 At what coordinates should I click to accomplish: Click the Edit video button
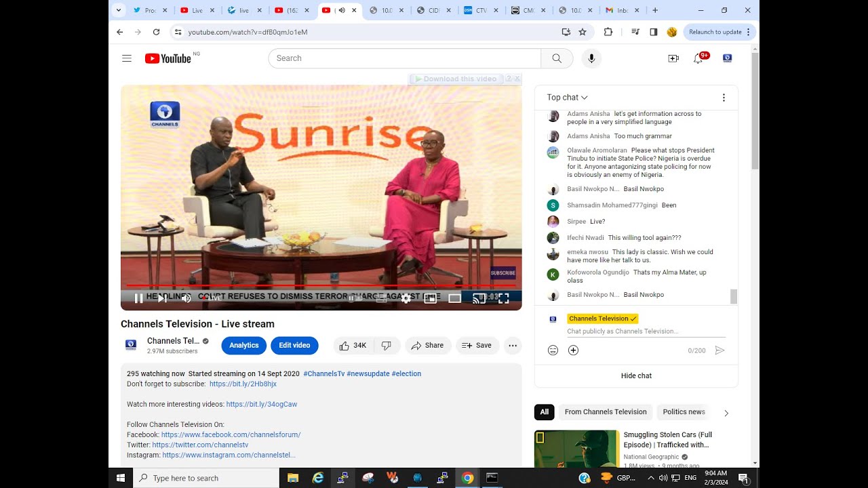point(294,346)
